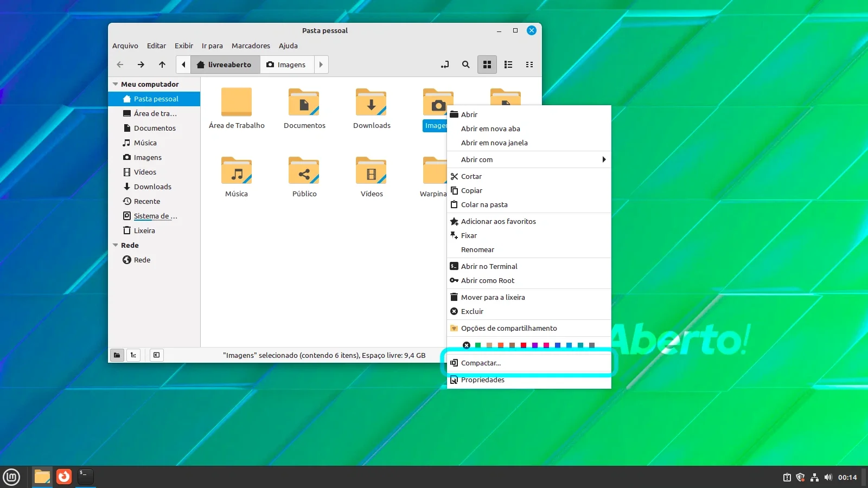
Task: Select the Vídeos folder icon
Action: (x=371, y=170)
